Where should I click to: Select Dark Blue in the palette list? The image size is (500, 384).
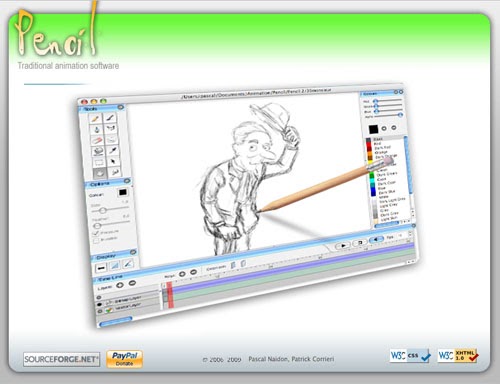[387, 192]
